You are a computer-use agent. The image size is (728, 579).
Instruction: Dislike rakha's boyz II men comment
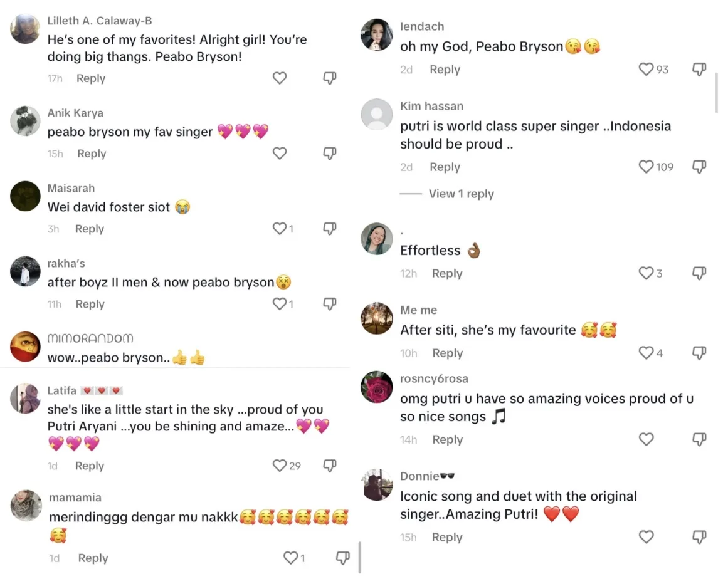point(330,304)
